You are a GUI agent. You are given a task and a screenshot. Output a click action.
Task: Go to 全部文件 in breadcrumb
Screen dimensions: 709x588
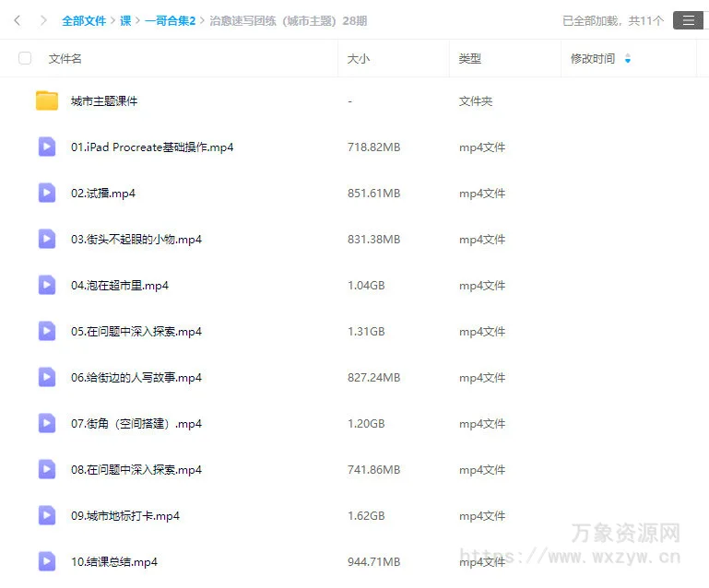[x=84, y=20]
